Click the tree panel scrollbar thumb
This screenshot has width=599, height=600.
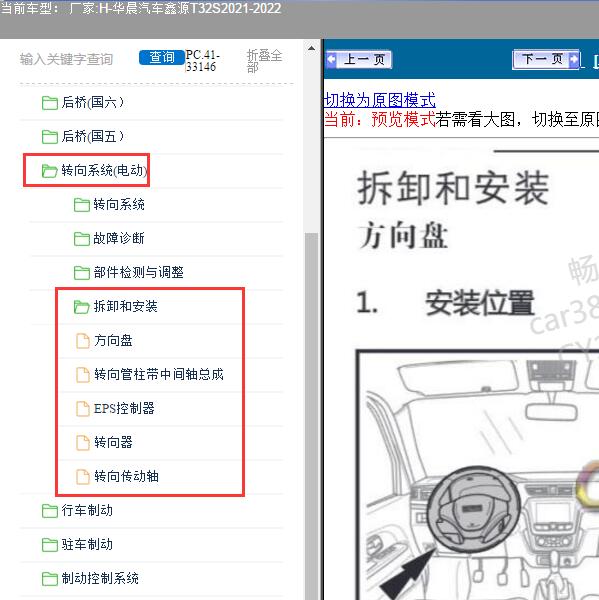tap(312, 416)
